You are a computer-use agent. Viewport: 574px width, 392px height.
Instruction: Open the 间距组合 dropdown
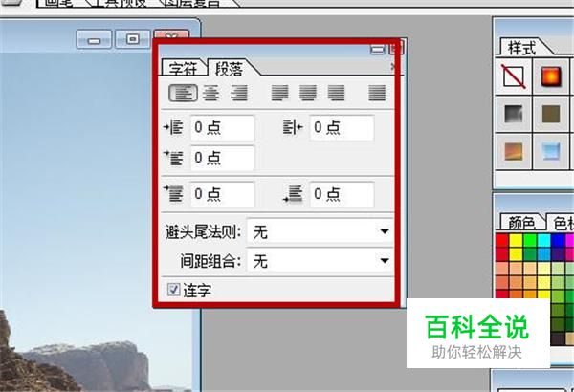point(320,261)
